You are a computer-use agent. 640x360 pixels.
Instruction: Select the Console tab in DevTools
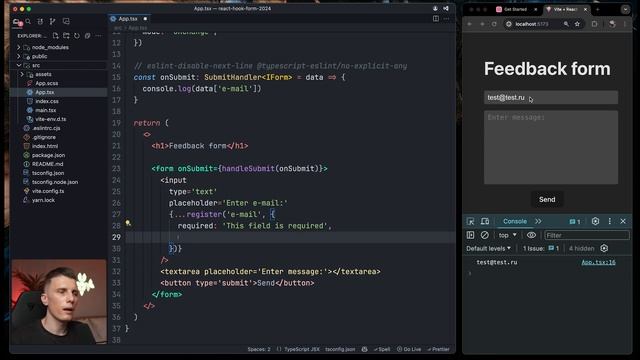(515, 221)
